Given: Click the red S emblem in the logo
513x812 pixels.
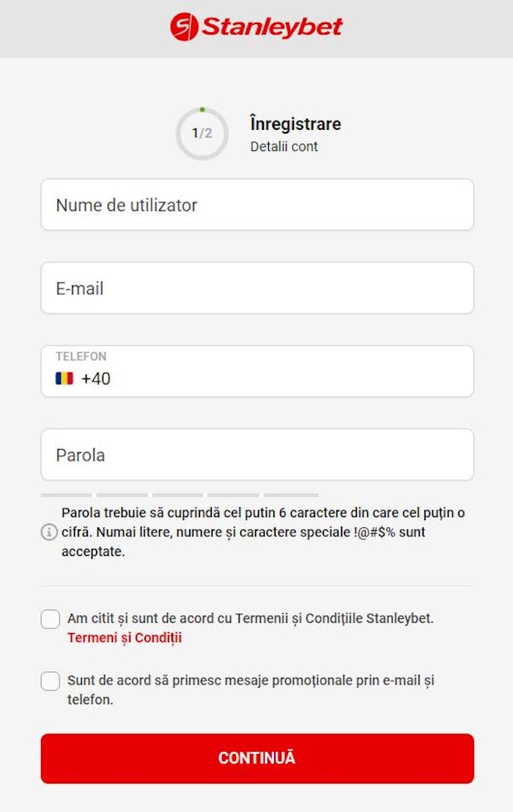Looking at the screenshot, I should [x=185, y=27].
